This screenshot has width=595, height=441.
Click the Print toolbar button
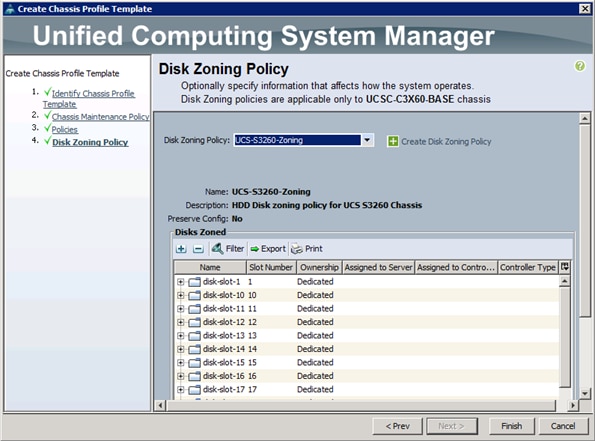coord(307,249)
